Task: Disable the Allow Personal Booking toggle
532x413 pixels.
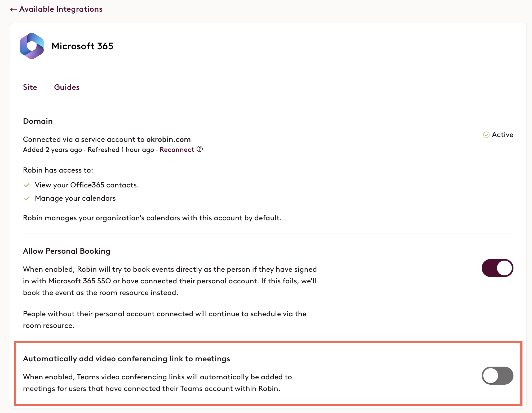Action: click(497, 268)
